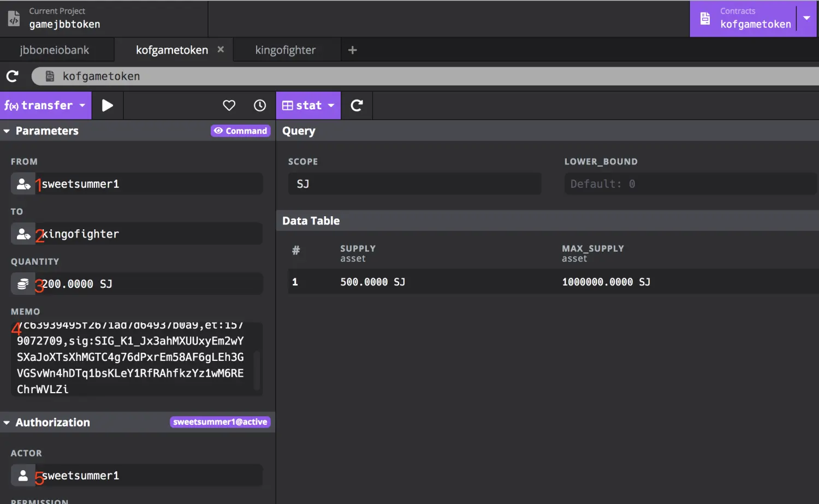Switch to the kingofighter tab
Viewport: 819px width, 504px height.
click(285, 50)
